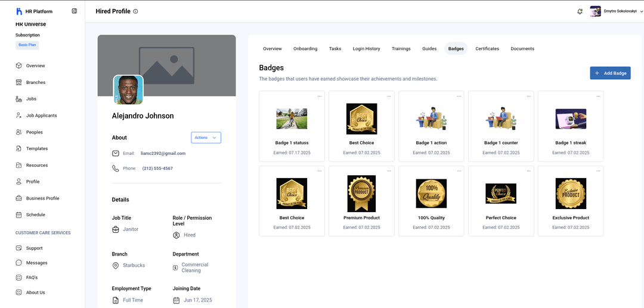Open the Schedule calendar page
Screen dimensions: 644x308
click(35, 214)
